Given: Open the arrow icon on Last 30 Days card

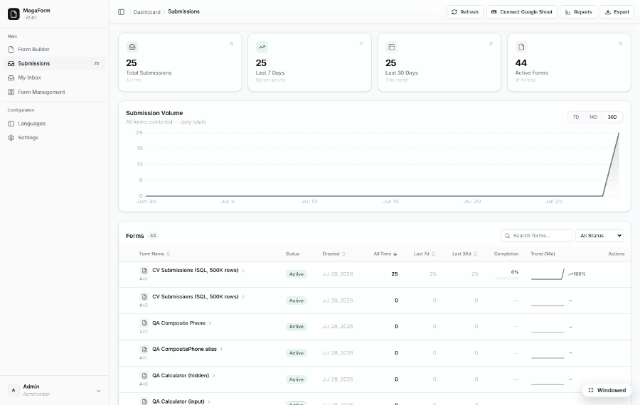Looking at the screenshot, I should tap(491, 44).
